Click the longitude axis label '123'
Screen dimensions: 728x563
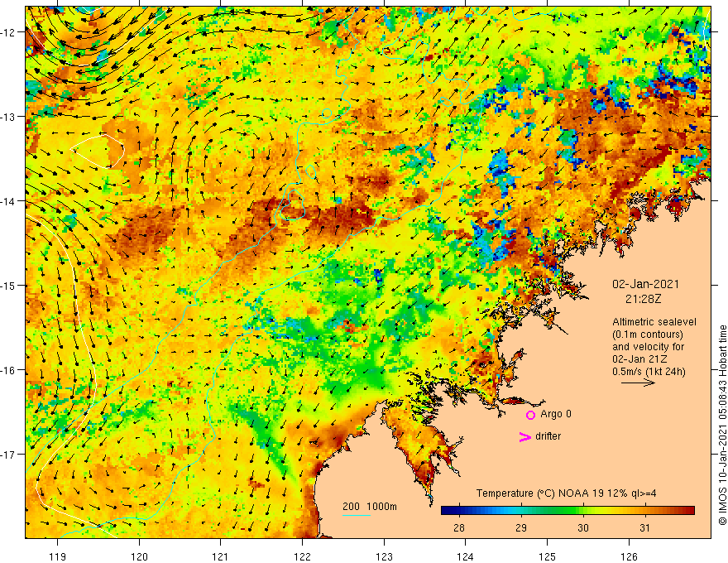point(384,556)
